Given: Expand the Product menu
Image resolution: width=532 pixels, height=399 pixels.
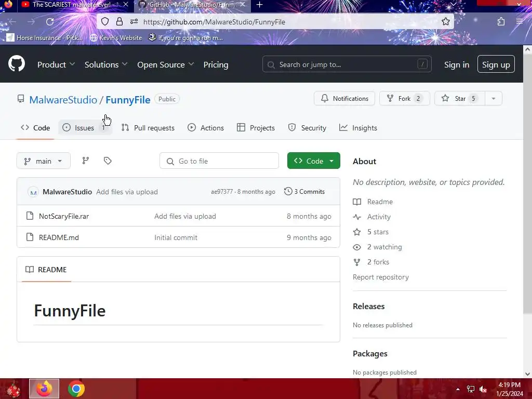Looking at the screenshot, I should click(56, 64).
